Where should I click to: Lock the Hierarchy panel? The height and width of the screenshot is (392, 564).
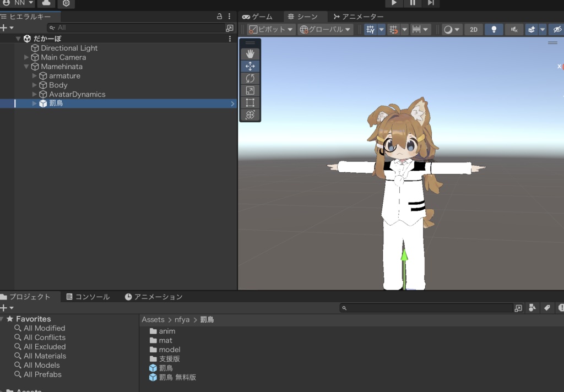[x=220, y=17]
